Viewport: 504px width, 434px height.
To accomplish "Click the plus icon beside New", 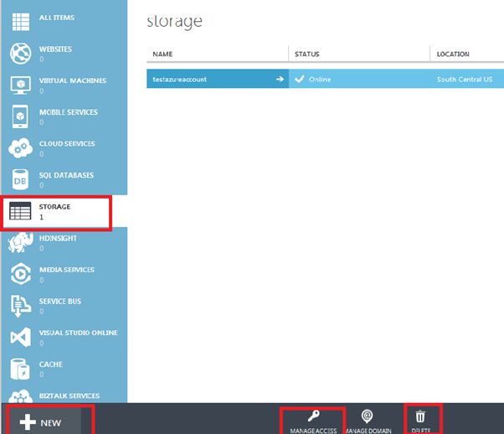I will (x=28, y=422).
